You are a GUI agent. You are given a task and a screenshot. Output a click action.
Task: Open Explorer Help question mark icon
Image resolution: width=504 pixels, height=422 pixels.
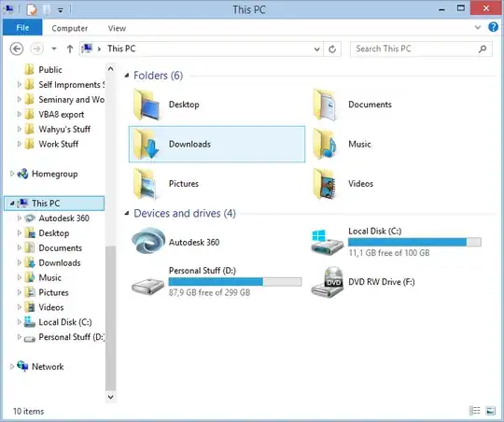click(493, 27)
